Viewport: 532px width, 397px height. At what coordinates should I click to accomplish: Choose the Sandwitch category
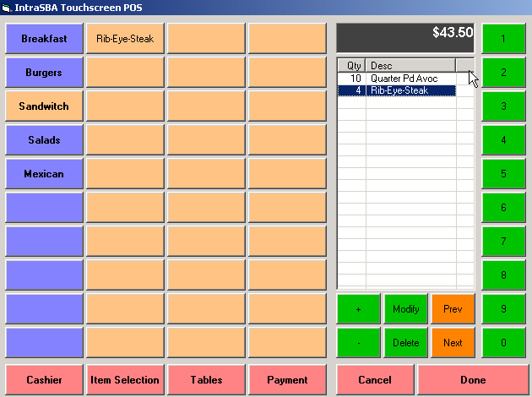pyautogui.click(x=44, y=106)
